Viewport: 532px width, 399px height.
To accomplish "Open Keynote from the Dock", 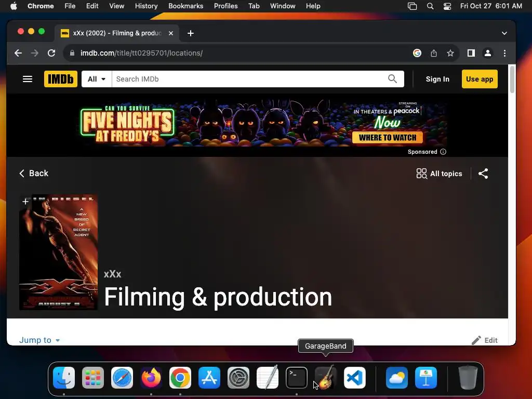I will tap(426, 377).
